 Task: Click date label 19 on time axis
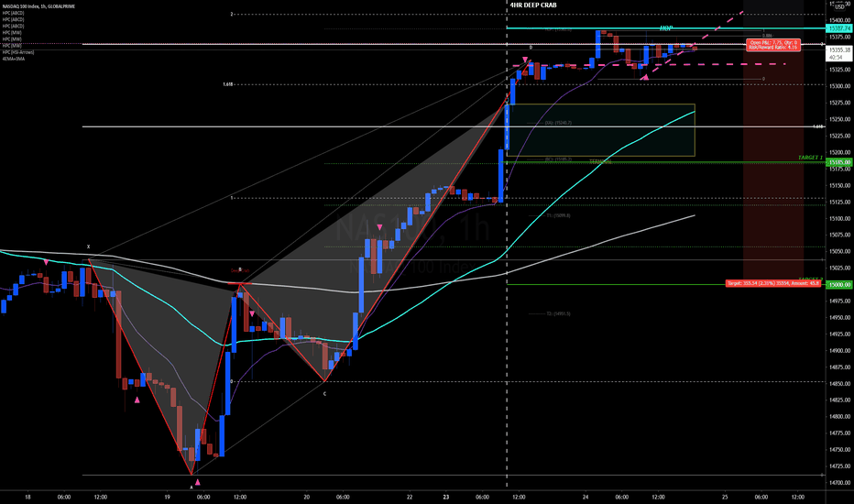[167, 497]
